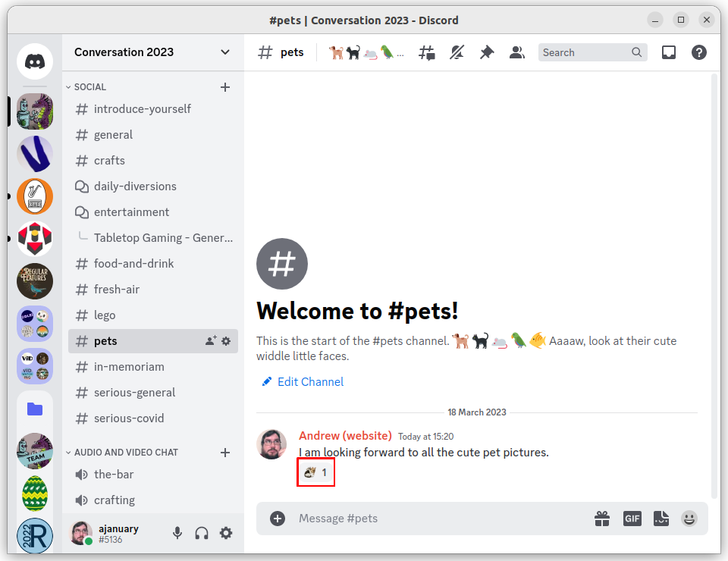Open the GIF picker
Viewport: 728px width, 561px height.
(632, 519)
